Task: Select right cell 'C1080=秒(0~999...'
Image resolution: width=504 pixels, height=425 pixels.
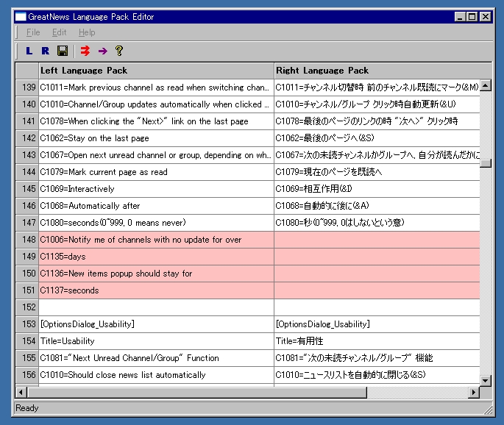Action: pos(377,223)
